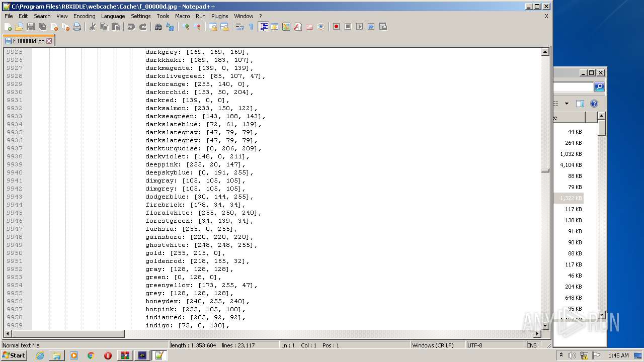Create a new file with the New toolbar icon
This screenshot has height=362, width=644.
(x=8, y=27)
